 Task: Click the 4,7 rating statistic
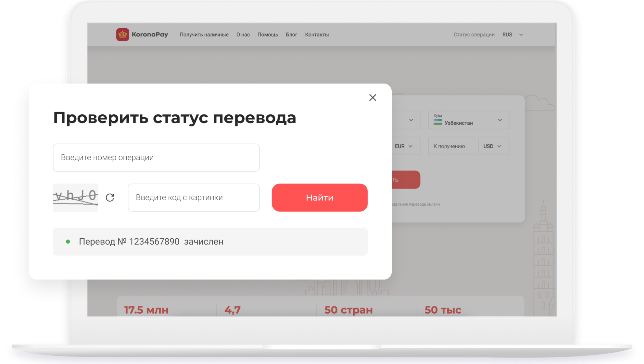pos(233,310)
